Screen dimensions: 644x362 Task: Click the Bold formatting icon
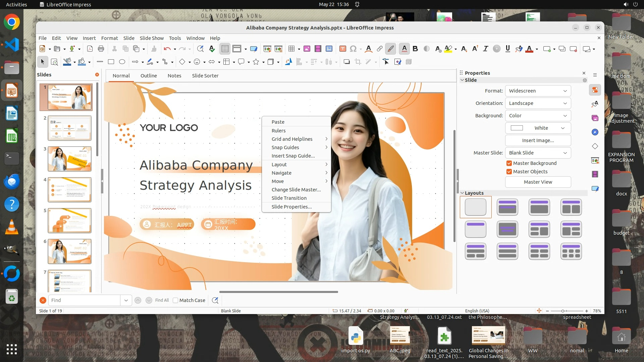(415, 49)
